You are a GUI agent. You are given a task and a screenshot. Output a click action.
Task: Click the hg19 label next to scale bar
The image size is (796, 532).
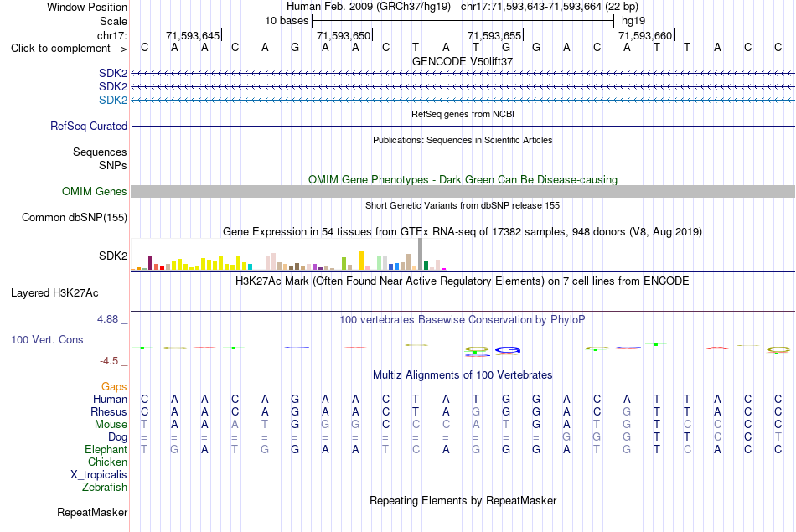coord(633,21)
